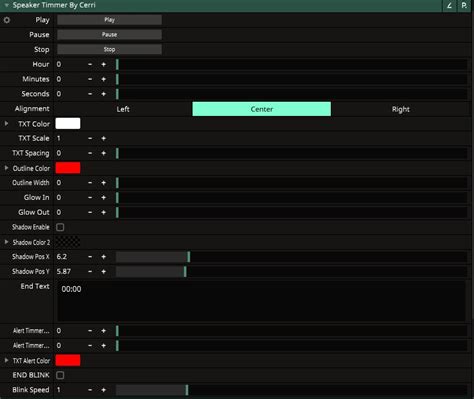
Task: Increase first Alert Timmer value with plus
Action: point(104,331)
